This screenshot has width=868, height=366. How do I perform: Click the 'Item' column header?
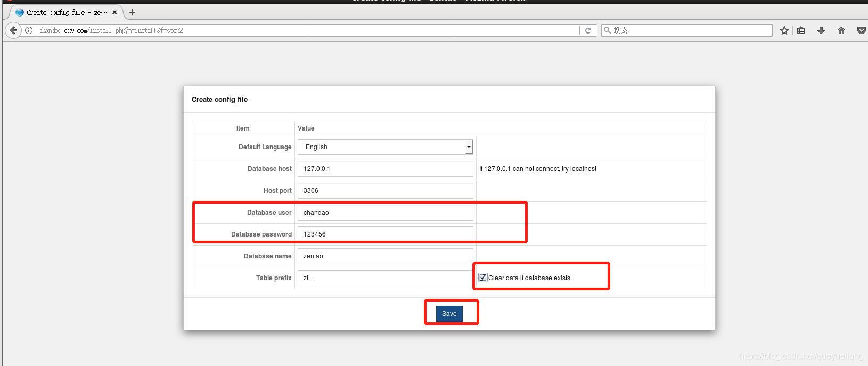coord(243,128)
